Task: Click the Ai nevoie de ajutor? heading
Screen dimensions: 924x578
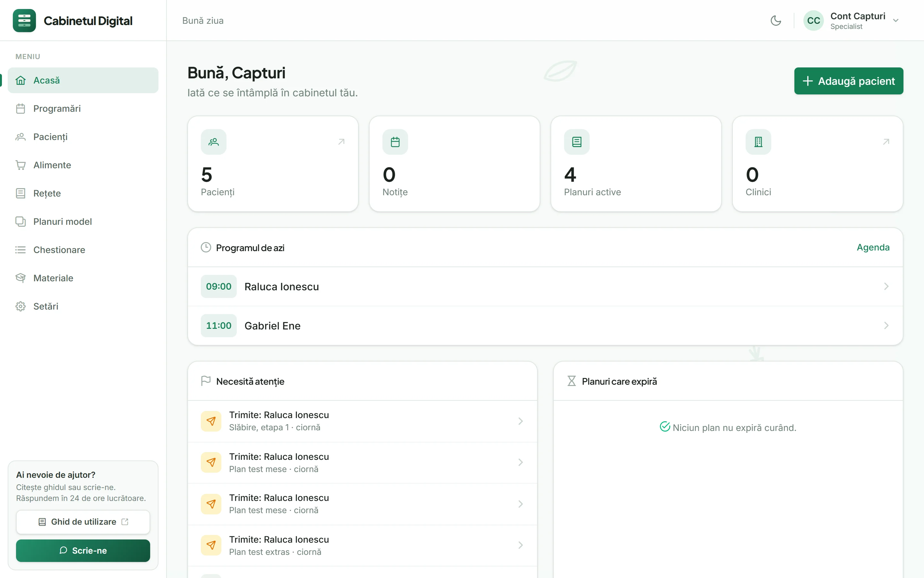Action: click(56, 475)
